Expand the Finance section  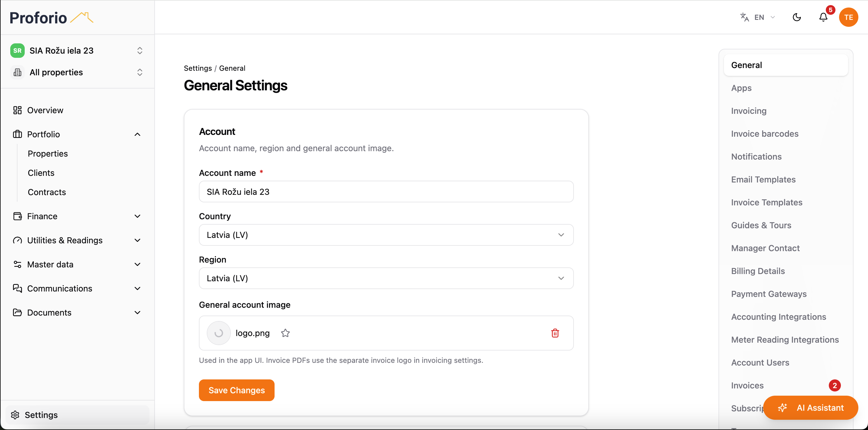click(x=137, y=216)
